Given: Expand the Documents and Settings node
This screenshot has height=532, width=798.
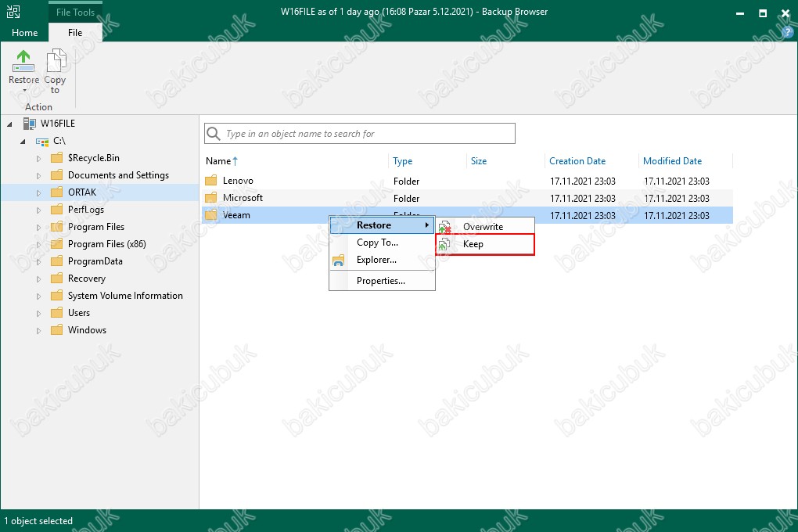Looking at the screenshot, I should pos(38,176).
